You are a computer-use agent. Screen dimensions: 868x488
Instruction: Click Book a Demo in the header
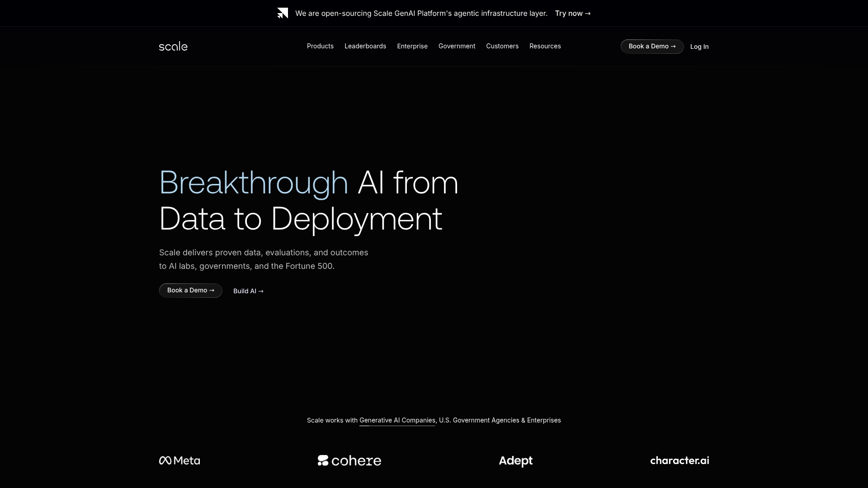click(x=652, y=47)
